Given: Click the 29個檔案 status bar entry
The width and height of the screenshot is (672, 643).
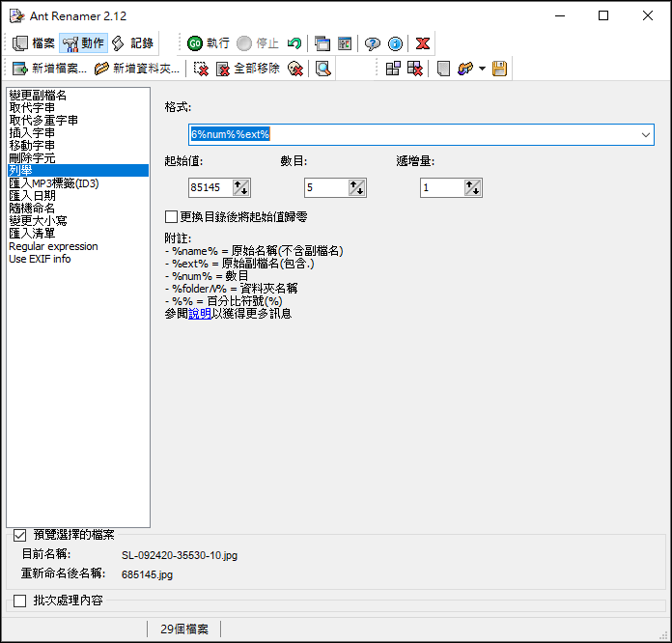Looking at the screenshot, I should coord(184,629).
